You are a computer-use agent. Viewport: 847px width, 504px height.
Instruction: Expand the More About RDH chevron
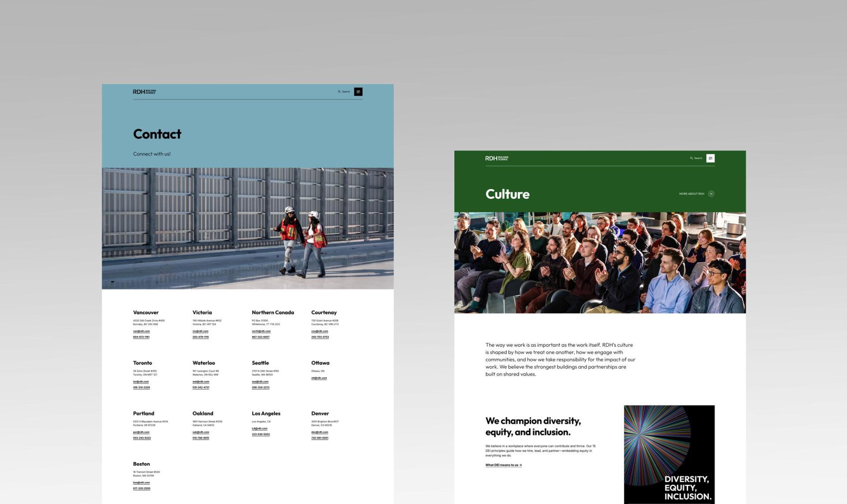click(711, 194)
